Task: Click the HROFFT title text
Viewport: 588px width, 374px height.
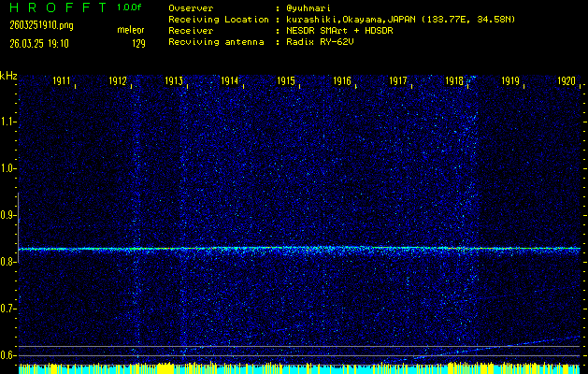Action: pos(59,7)
